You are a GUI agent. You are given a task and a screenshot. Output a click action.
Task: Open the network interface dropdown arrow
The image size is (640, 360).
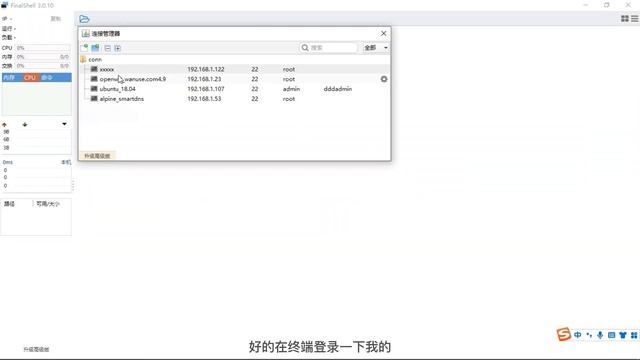pyautogui.click(x=64, y=124)
